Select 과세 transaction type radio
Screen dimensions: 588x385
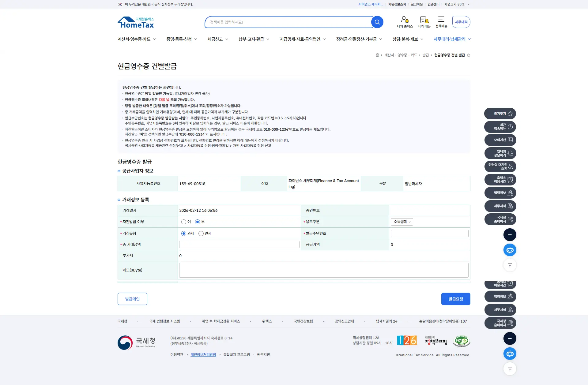(184, 234)
